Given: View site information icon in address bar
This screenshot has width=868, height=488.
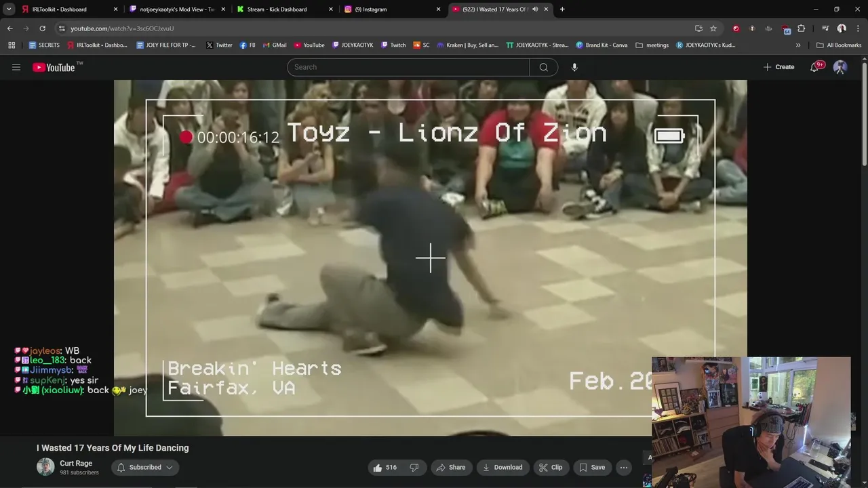Looking at the screenshot, I should click(x=62, y=28).
